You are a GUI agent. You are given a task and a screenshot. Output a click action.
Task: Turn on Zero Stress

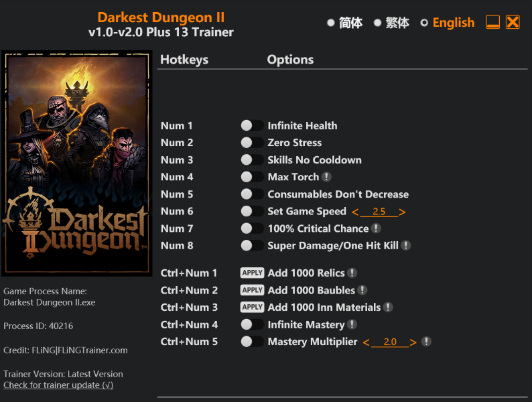(252, 143)
